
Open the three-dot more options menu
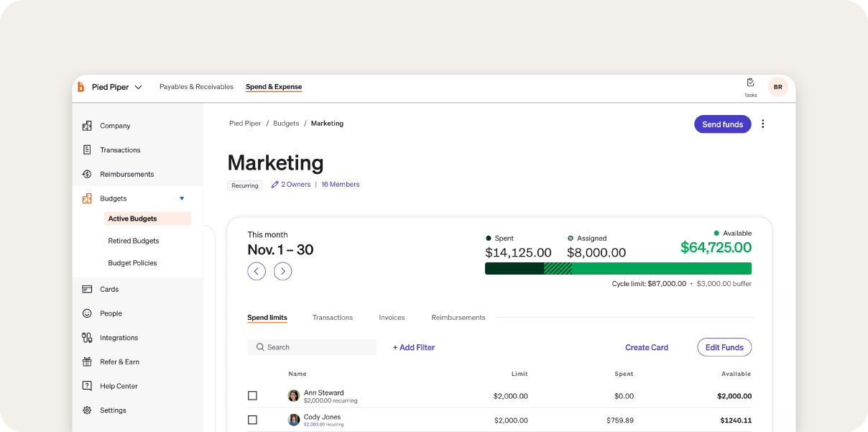(x=763, y=124)
